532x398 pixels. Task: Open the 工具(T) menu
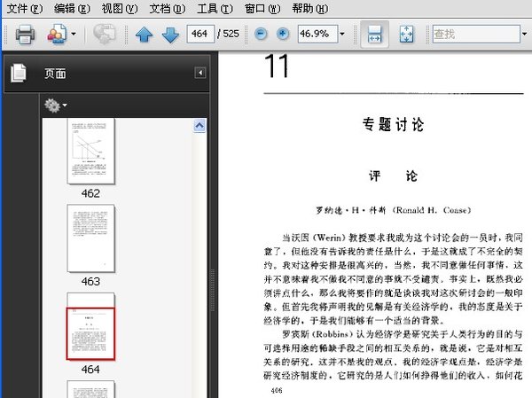[215, 8]
